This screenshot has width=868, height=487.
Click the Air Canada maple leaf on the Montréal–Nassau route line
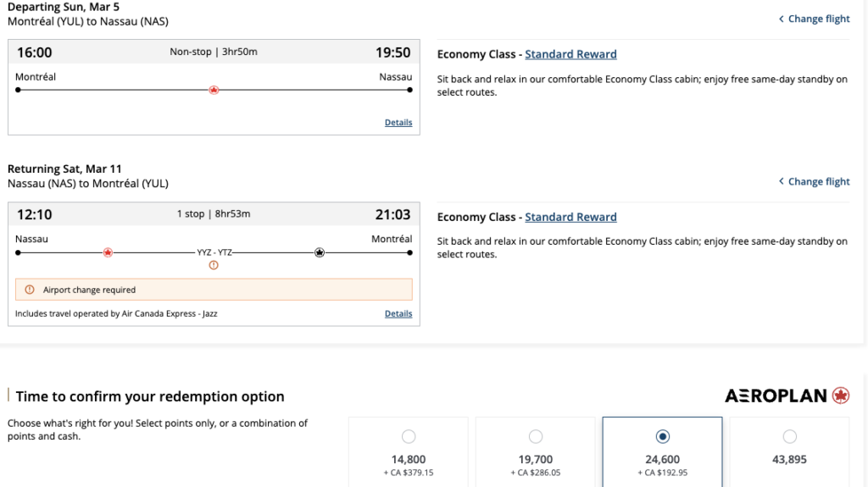click(x=214, y=90)
